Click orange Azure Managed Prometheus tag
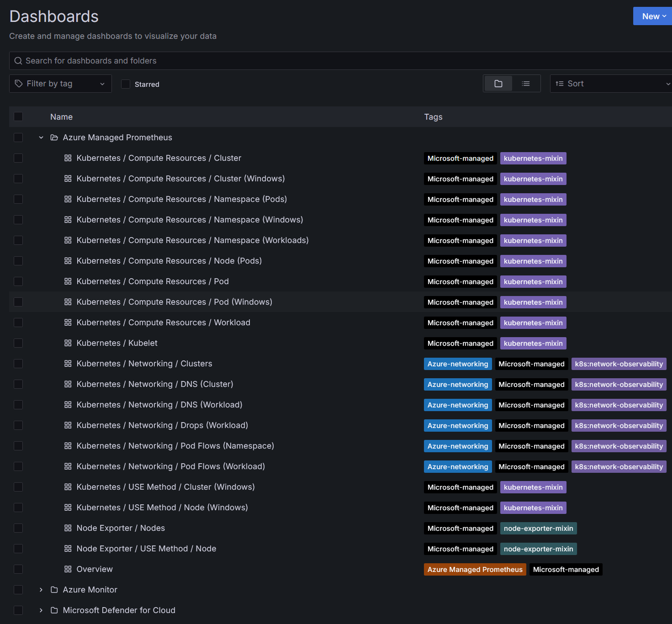Screen dimensions: 672x624 [x=475, y=570]
